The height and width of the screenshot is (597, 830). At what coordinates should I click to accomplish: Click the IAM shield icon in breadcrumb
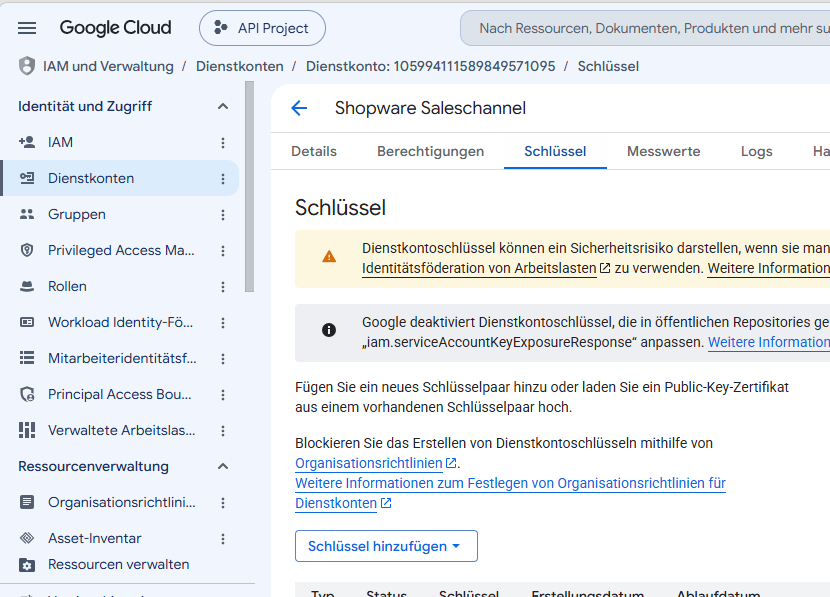(27, 66)
